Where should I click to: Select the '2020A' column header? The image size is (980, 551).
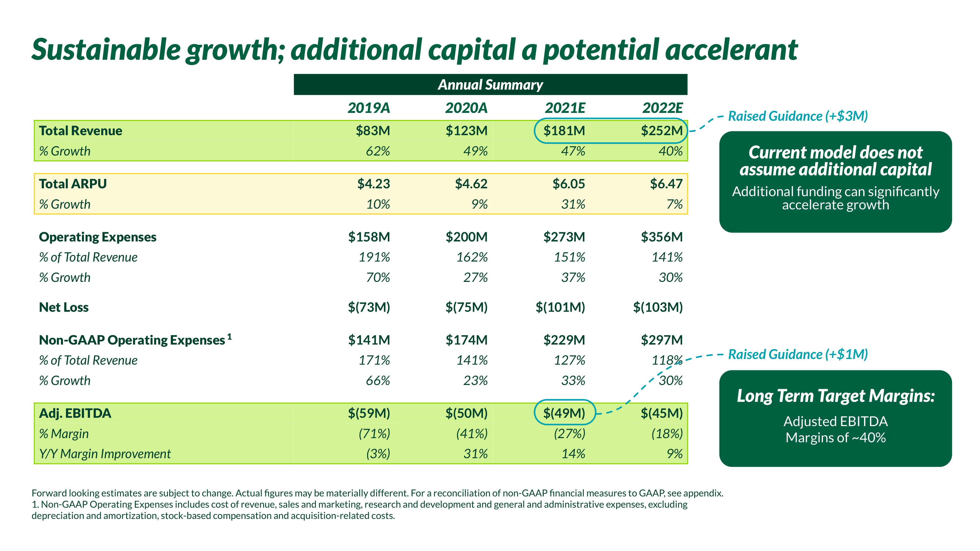pyautogui.click(x=466, y=108)
